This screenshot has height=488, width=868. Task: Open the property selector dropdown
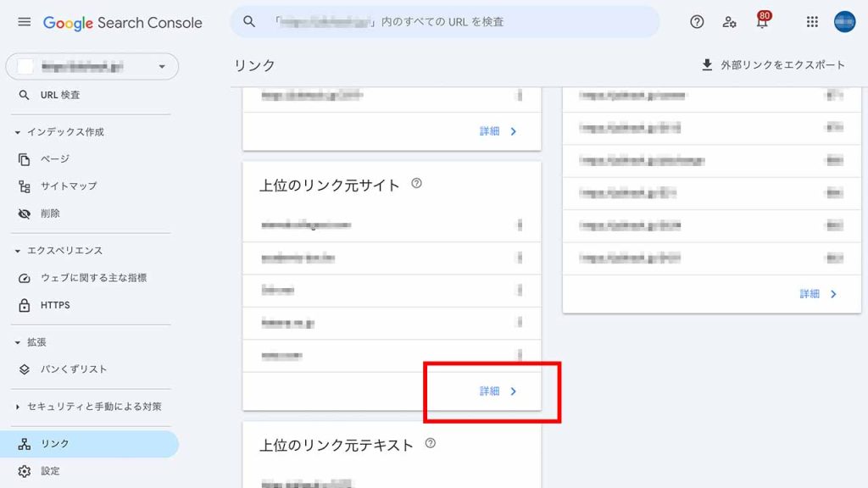tap(92, 66)
